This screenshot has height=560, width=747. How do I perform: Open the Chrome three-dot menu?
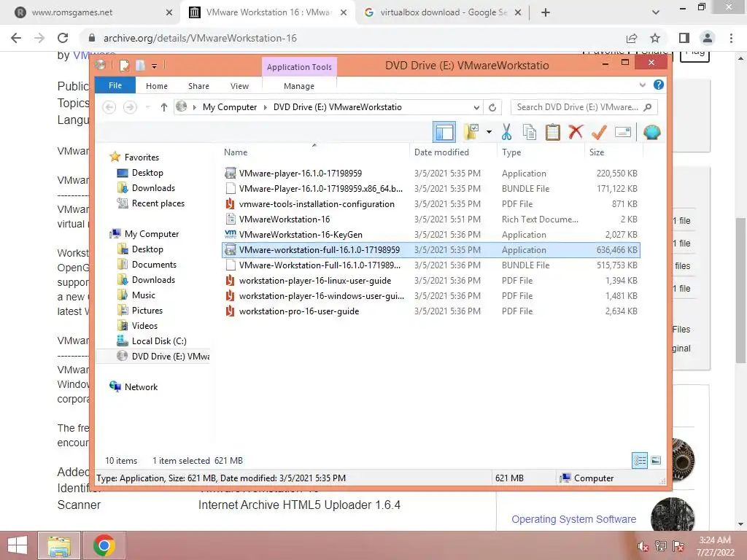click(x=731, y=38)
